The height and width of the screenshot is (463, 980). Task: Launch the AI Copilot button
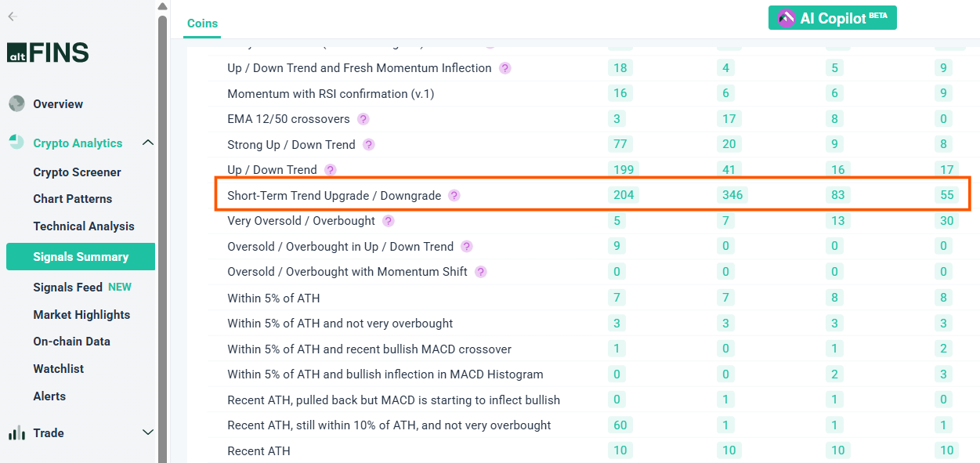point(832,18)
